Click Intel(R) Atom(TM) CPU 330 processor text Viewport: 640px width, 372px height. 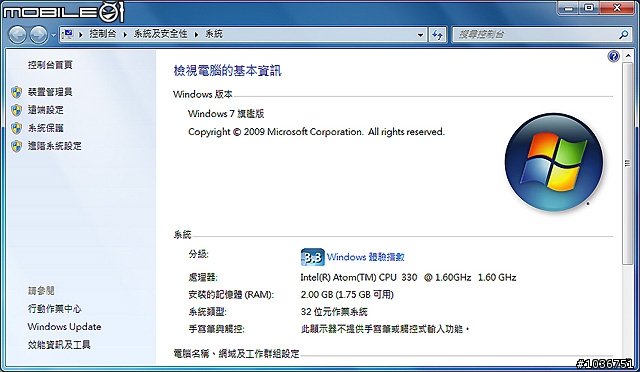(408, 278)
